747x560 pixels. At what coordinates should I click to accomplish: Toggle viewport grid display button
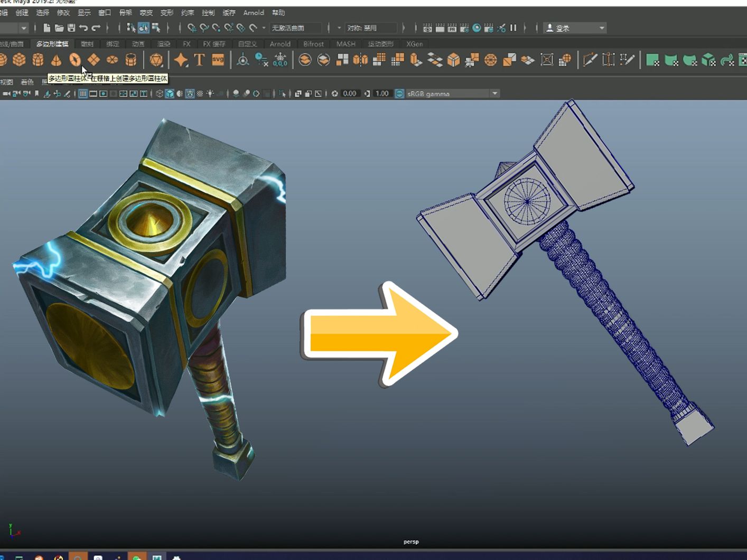pyautogui.click(x=83, y=94)
